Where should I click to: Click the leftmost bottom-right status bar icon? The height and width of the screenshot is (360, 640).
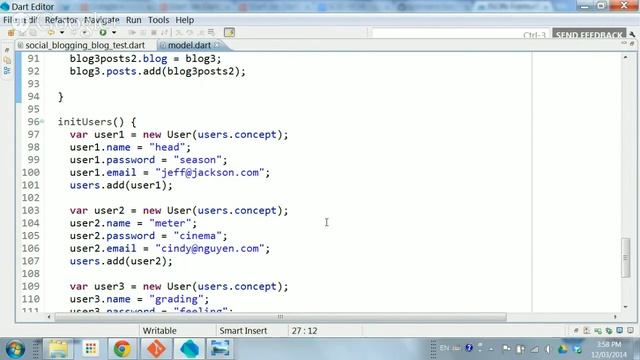click(576, 331)
